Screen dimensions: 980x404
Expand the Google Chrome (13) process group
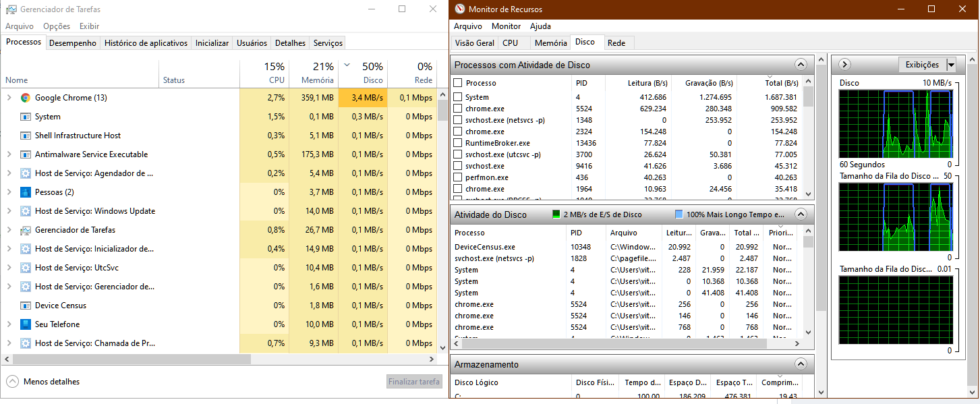(x=9, y=98)
